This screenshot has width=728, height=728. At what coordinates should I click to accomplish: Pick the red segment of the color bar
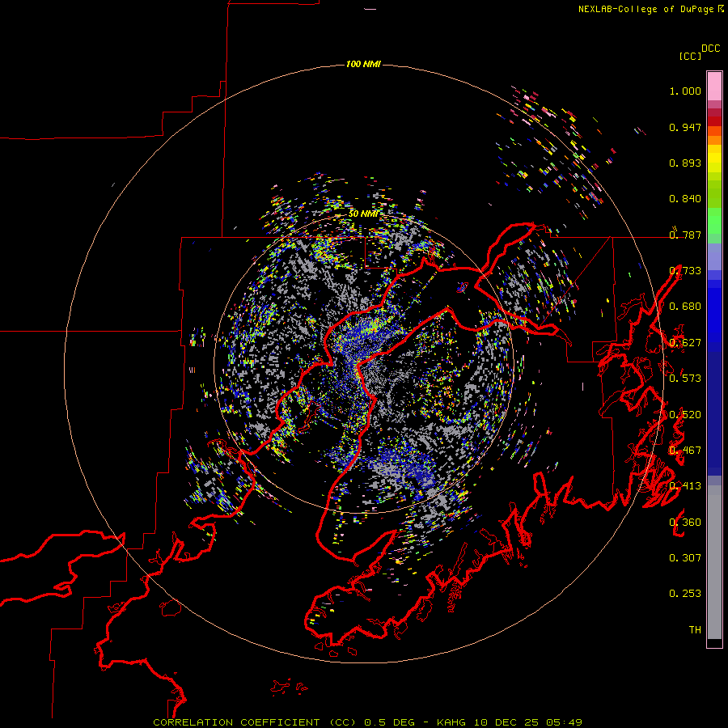(x=714, y=121)
